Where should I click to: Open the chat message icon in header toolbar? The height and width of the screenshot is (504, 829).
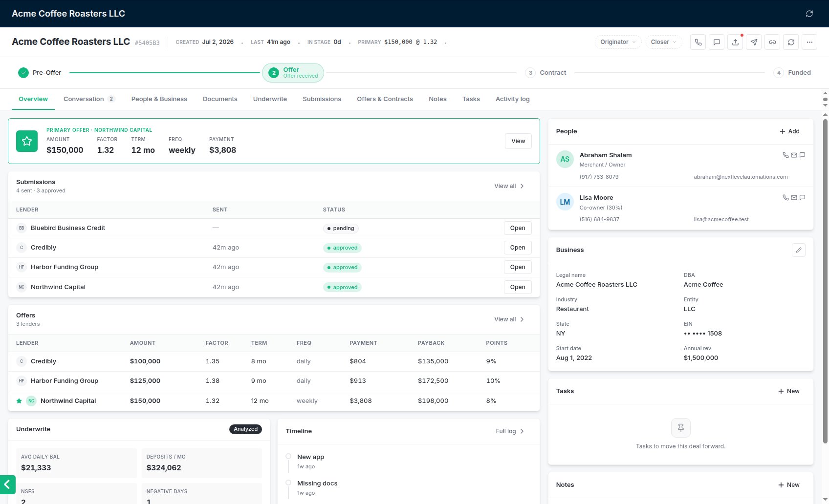(x=717, y=42)
